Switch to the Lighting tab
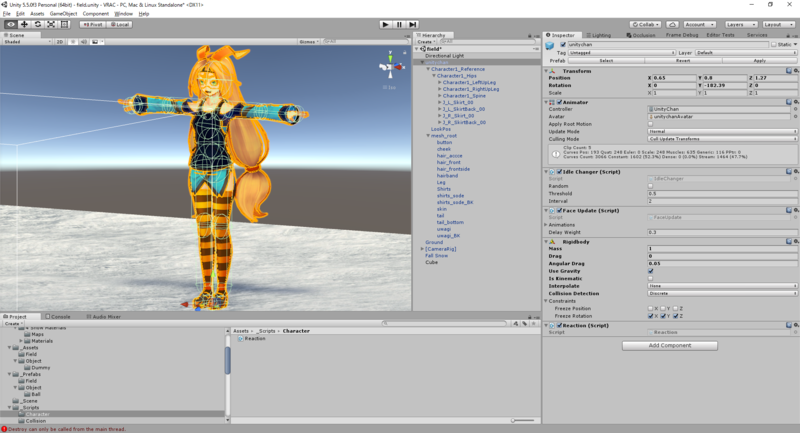The height and width of the screenshot is (433, 800). [598, 35]
